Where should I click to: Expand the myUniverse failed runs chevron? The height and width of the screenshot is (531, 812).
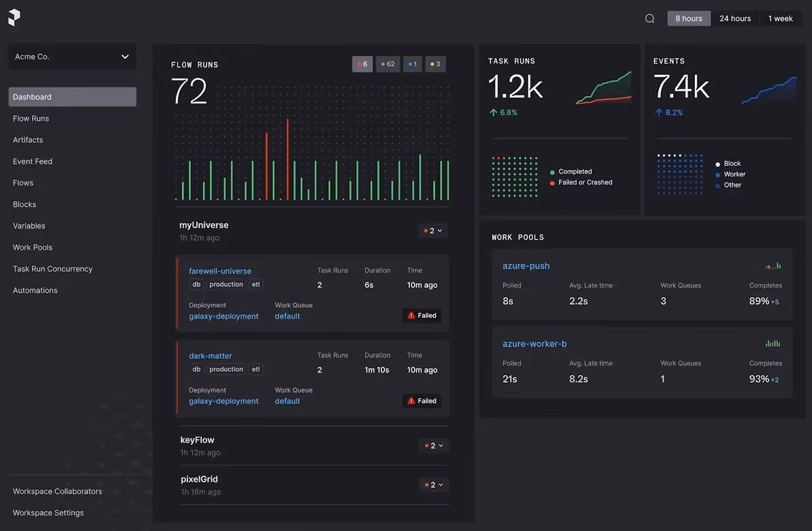coord(433,231)
